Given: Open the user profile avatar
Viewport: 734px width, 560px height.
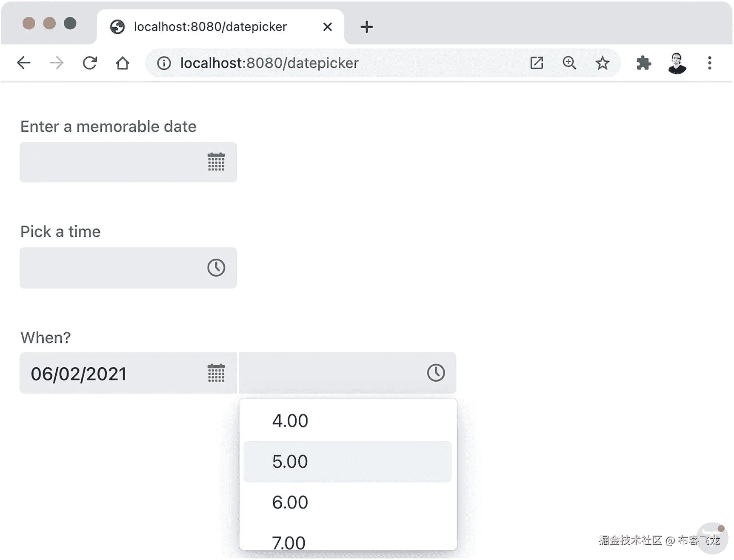Looking at the screenshot, I should tap(677, 63).
